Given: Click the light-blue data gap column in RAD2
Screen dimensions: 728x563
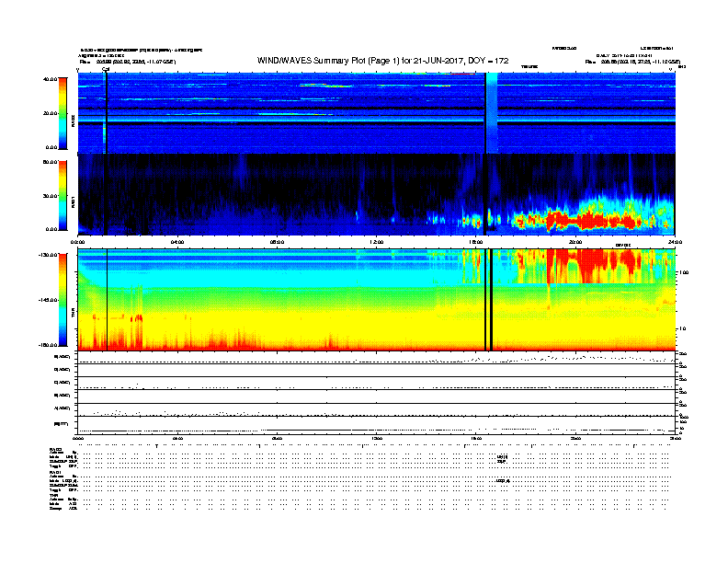Looking at the screenshot, I should point(492,113).
